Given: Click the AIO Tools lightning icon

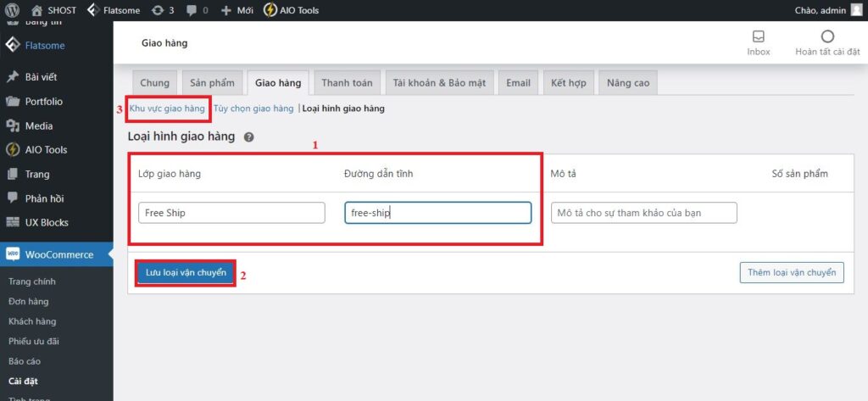Looking at the screenshot, I should 270,10.
